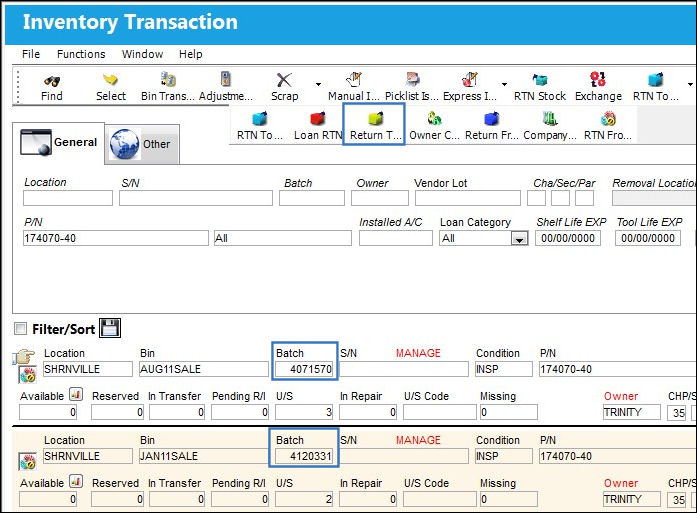This screenshot has height=513, width=697.
Task: Save the Filter/Sort settings with disk icon
Action: (110, 329)
